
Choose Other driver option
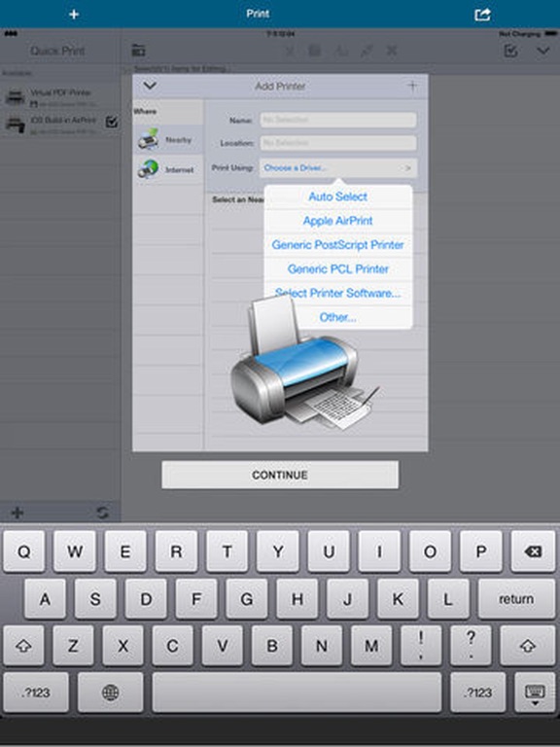click(x=338, y=317)
